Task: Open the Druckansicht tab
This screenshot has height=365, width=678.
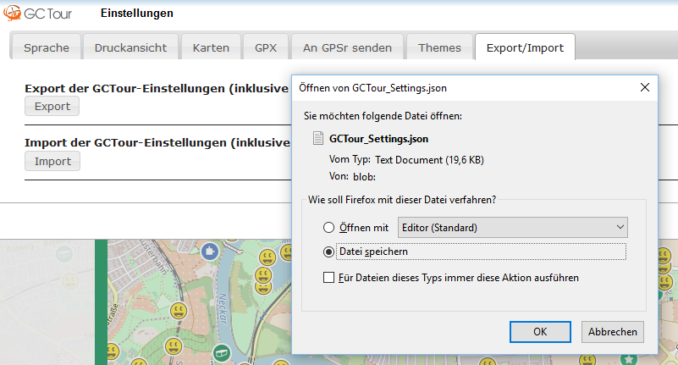Action: (x=131, y=48)
